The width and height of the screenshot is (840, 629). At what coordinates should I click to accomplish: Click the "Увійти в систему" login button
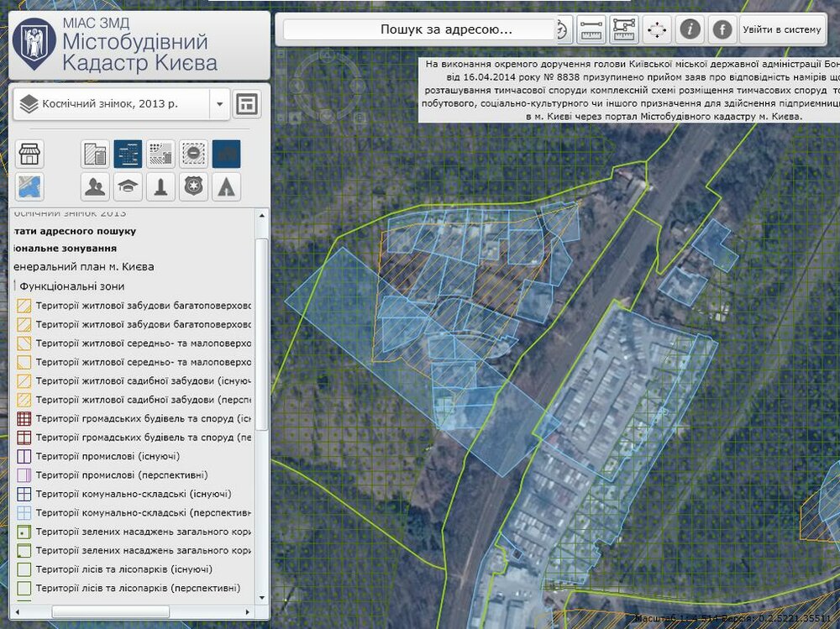781,30
